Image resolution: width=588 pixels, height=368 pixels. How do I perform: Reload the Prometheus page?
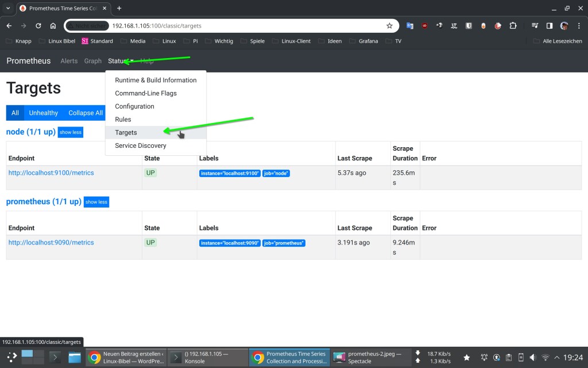coord(38,26)
